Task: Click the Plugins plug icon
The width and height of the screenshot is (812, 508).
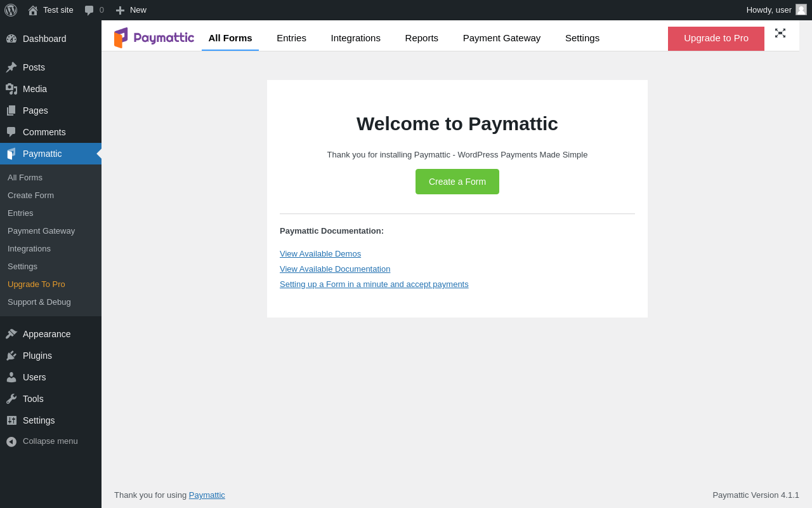Action: (x=11, y=356)
